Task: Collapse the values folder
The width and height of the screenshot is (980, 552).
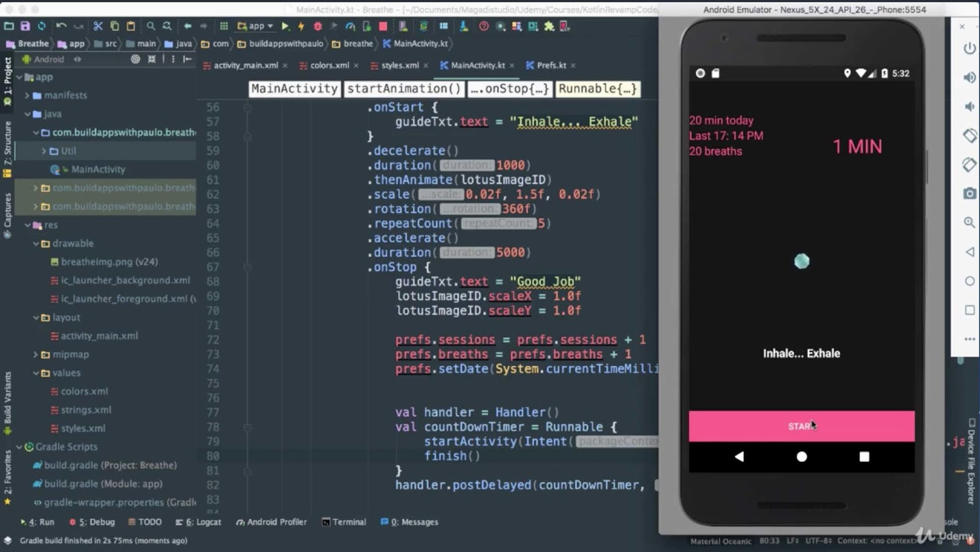Action: click(36, 373)
